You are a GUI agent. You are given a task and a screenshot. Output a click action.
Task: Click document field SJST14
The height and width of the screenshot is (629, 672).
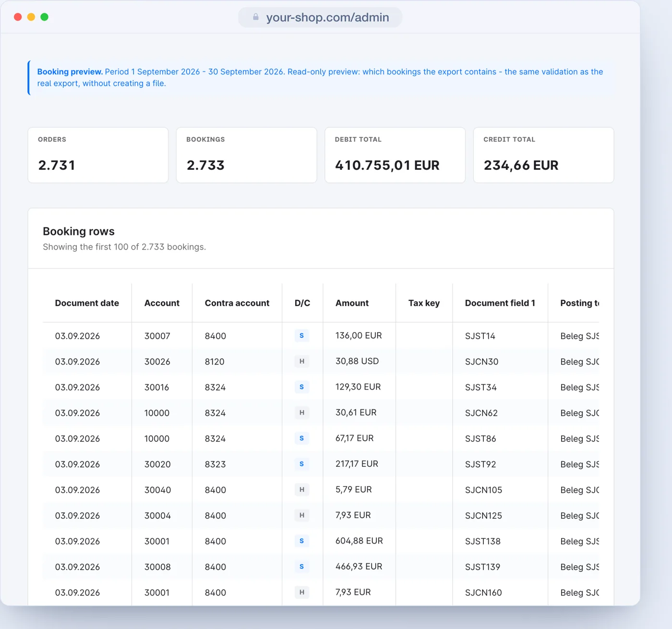tap(480, 336)
